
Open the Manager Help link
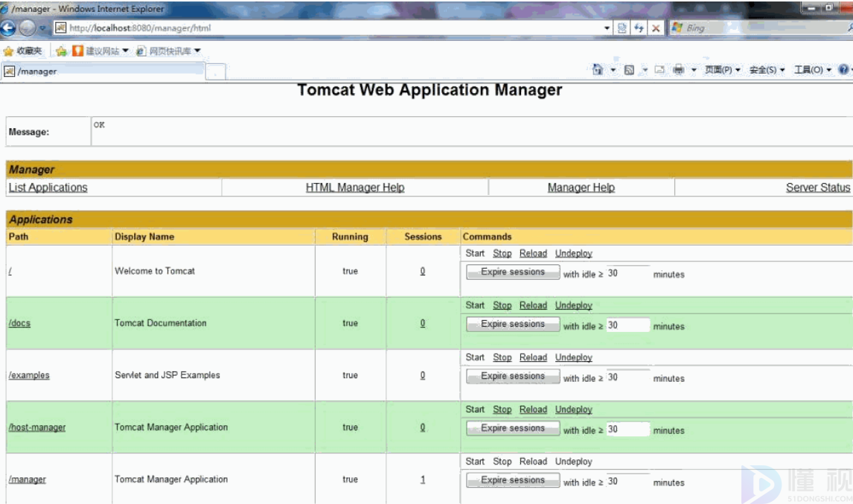581,187
